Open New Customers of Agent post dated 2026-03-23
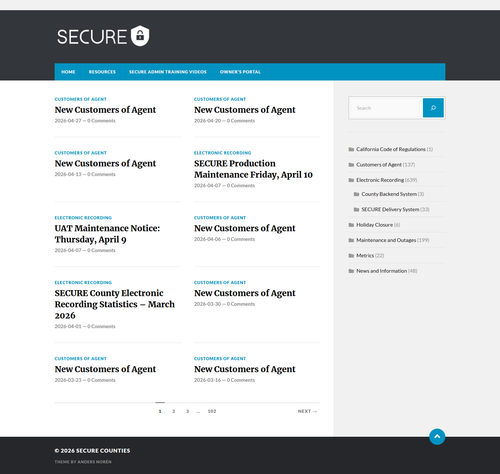500x474 pixels. coord(105,369)
